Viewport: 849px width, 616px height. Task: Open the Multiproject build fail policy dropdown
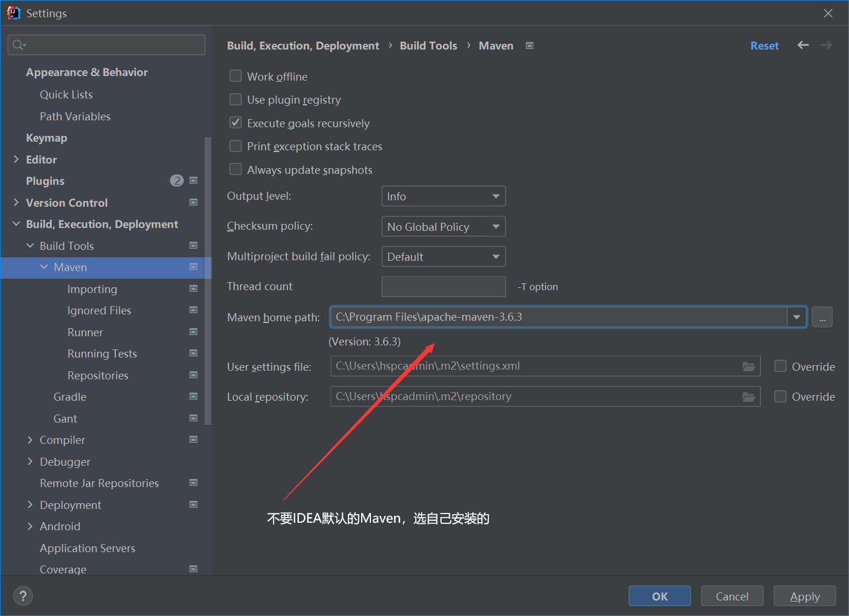pos(444,257)
